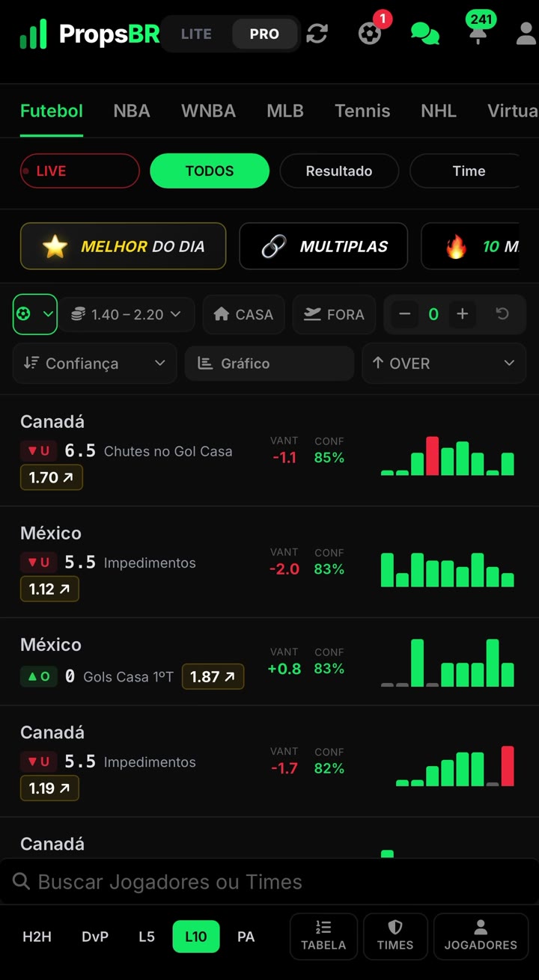Click the refresh arrows icon
539x980 pixels.
(x=317, y=34)
